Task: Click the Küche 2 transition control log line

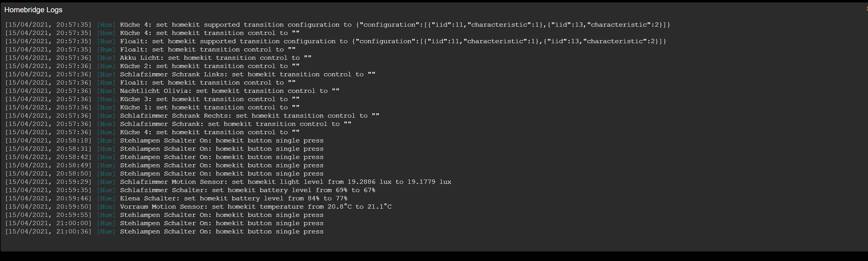Action: (210, 66)
